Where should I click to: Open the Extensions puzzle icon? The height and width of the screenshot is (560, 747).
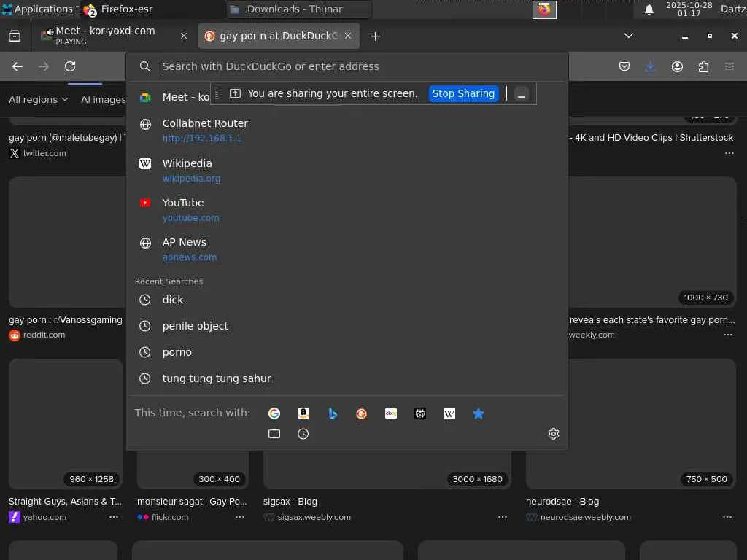pyautogui.click(x=704, y=66)
